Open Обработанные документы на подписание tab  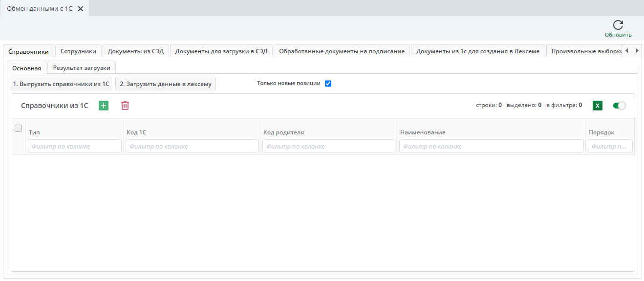(342, 51)
